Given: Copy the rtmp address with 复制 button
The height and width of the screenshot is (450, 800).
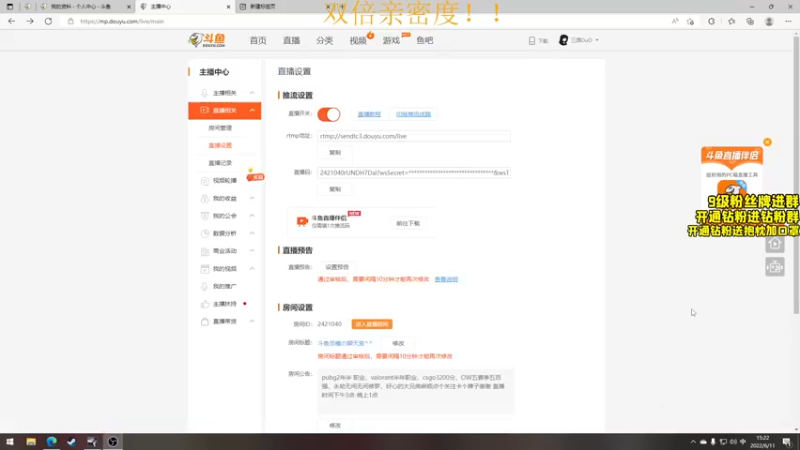Looking at the screenshot, I should [335, 153].
